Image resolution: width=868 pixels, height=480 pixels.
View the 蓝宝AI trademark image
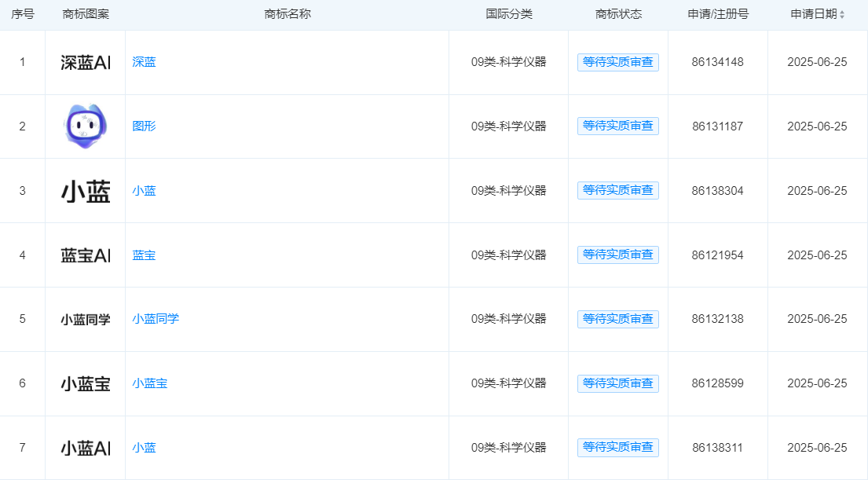(x=86, y=255)
